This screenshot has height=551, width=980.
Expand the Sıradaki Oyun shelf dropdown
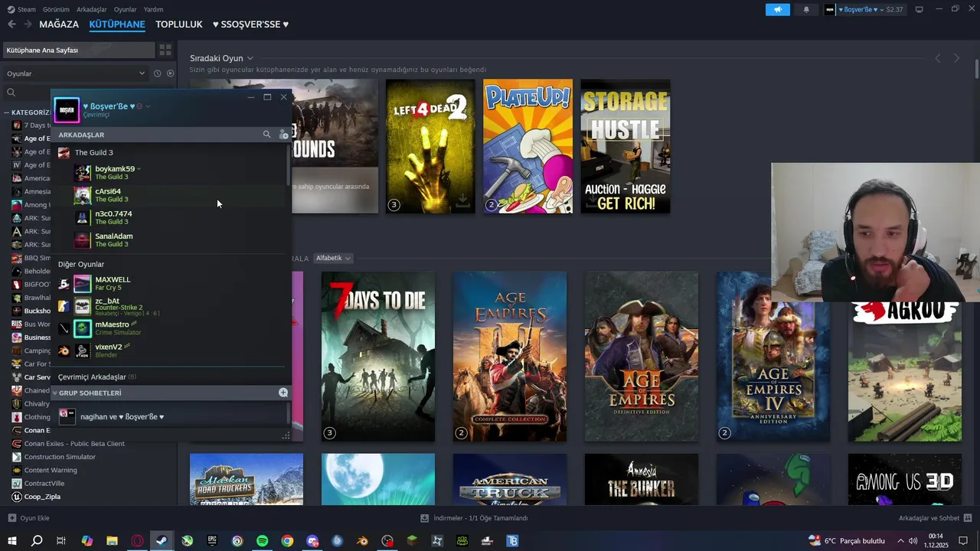click(250, 58)
